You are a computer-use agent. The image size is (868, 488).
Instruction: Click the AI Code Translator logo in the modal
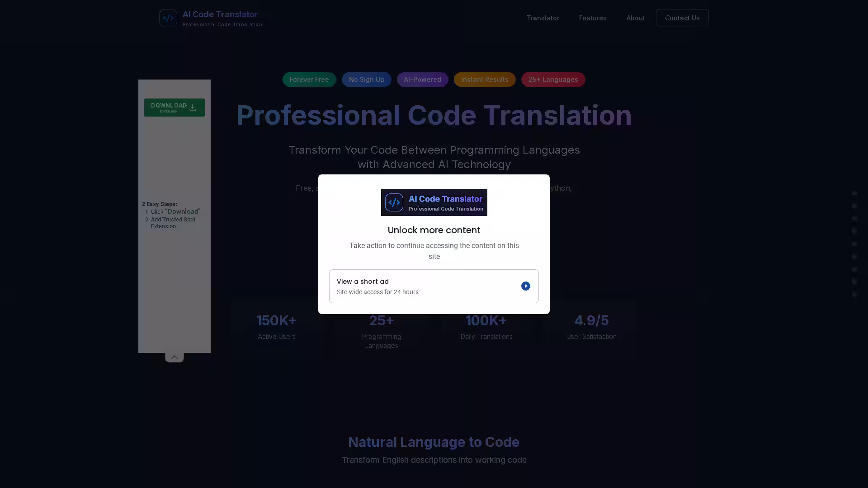[x=434, y=202]
